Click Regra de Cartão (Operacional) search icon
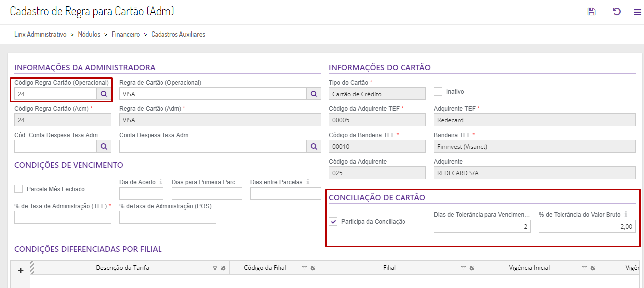Image resolution: width=644 pixels, height=288 pixels. click(314, 94)
